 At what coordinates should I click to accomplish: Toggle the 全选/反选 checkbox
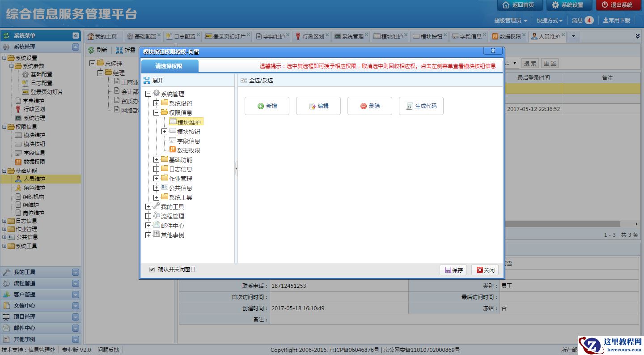[x=243, y=81]
